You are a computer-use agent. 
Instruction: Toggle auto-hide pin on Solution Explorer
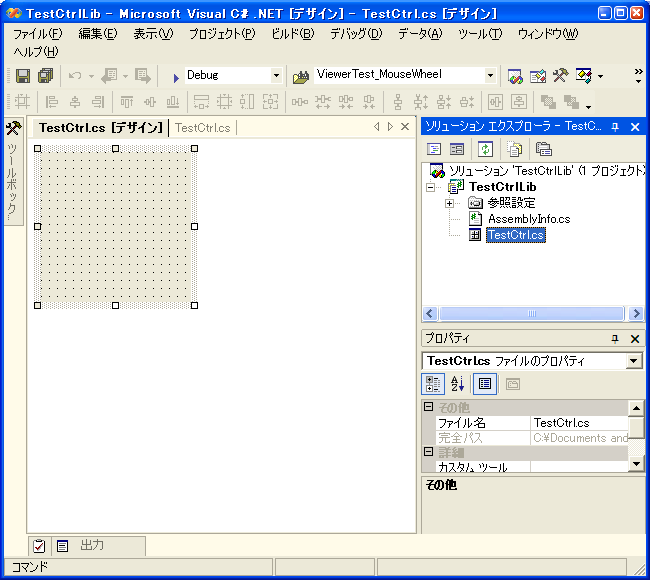click(x=615, y=127)
